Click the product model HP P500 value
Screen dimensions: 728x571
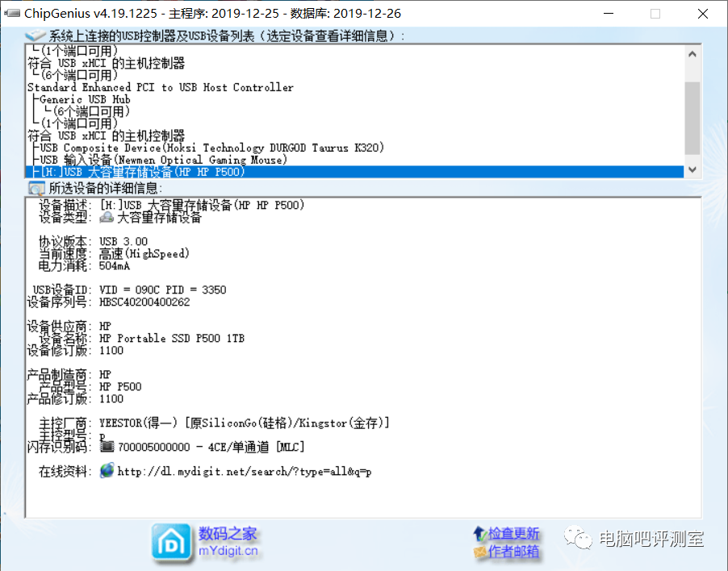click(x=120, y=386)
